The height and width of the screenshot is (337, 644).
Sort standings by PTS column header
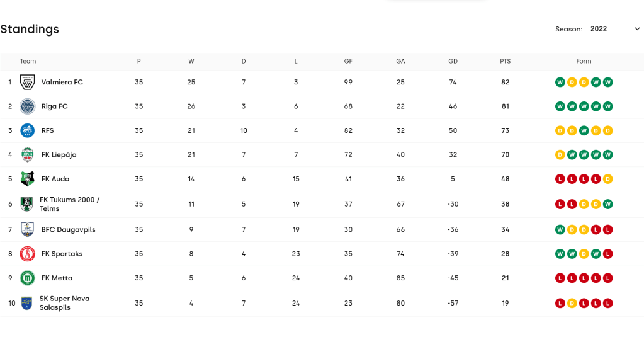(x=505, y=62)
